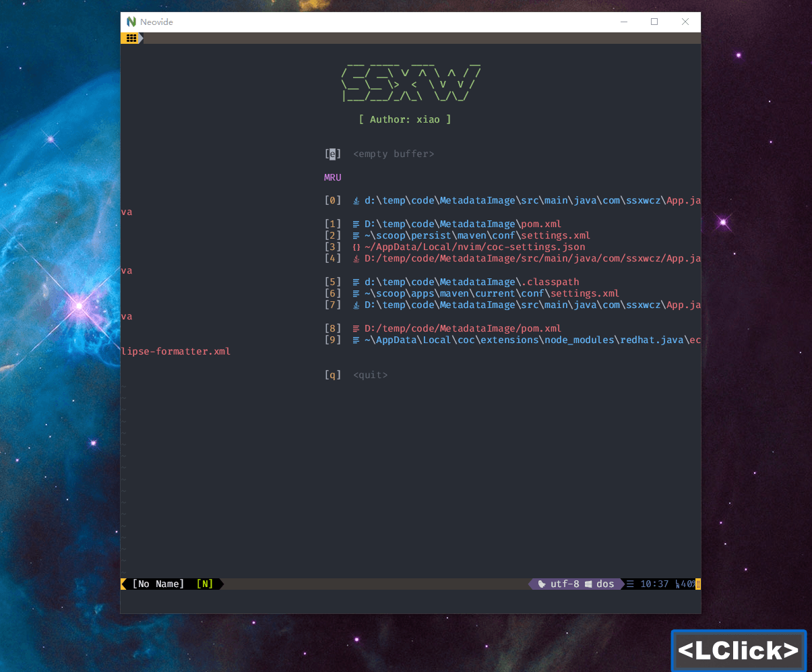The image size is (812, 672).
Task: Click the file icon beside D:/temp/code/MetadataImage/pom.xml
Action: point(356,328)
